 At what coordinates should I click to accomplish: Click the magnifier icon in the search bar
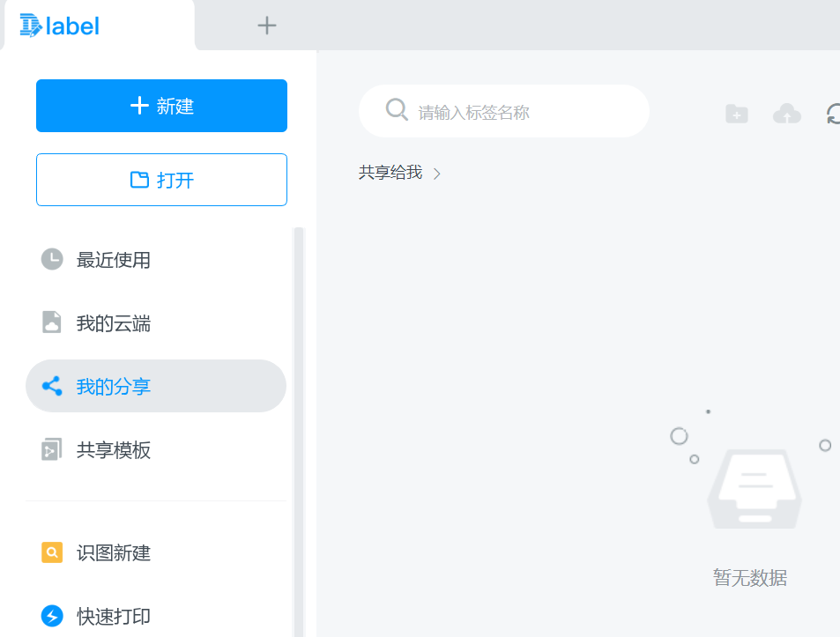pos(395,111)
